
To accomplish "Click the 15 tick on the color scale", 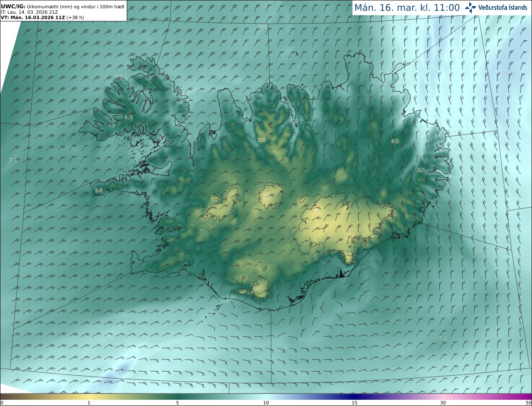I will point(355,403).
